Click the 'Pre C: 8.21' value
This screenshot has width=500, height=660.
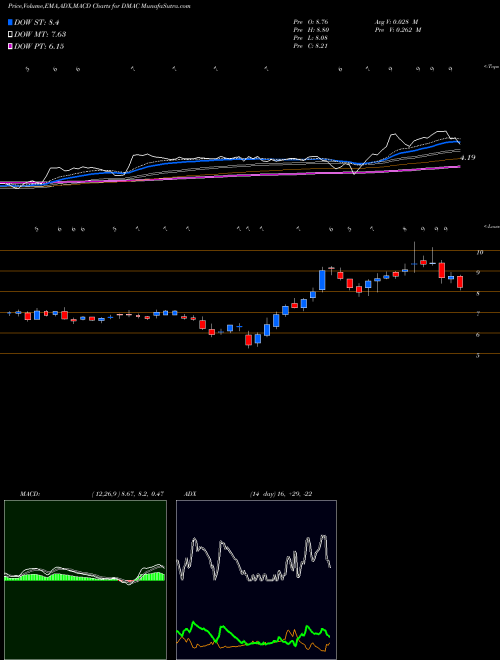311,46
